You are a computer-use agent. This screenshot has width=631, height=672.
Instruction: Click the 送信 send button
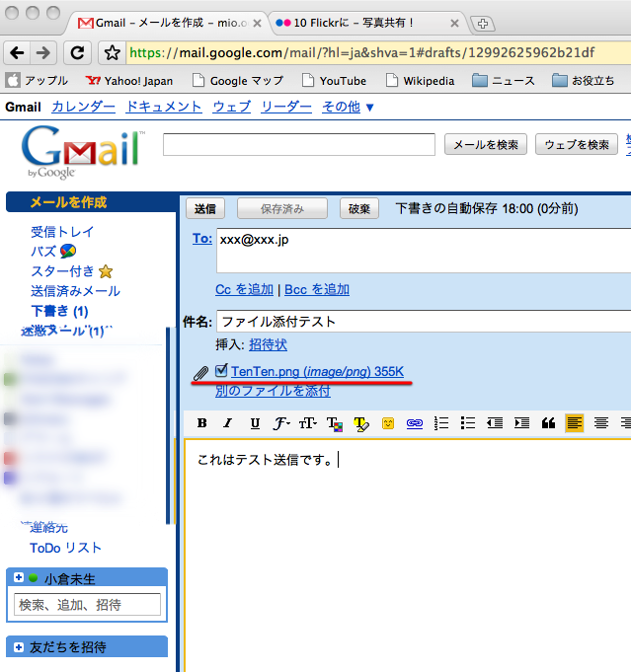205,209
